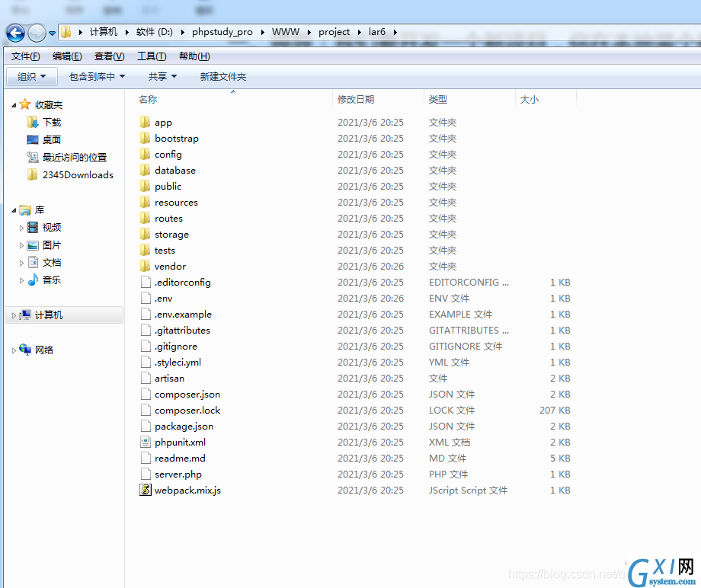Select the tests folder icon

[145, 251]
